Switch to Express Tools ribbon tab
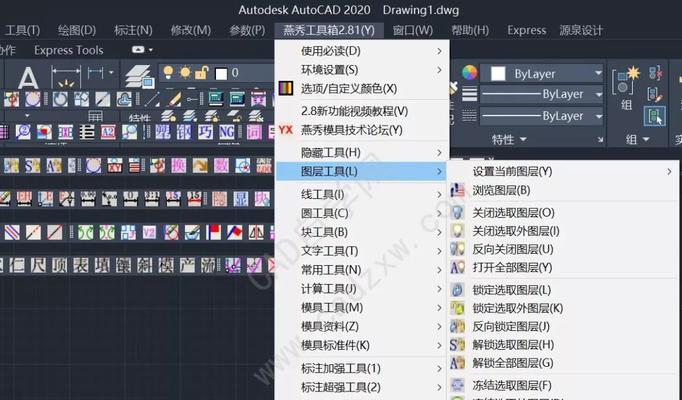 click(69, 50)
